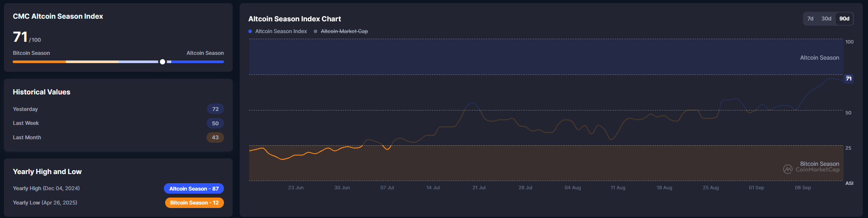Click the orange Bitcoin Season slider segment

click(x=39, y=62)
